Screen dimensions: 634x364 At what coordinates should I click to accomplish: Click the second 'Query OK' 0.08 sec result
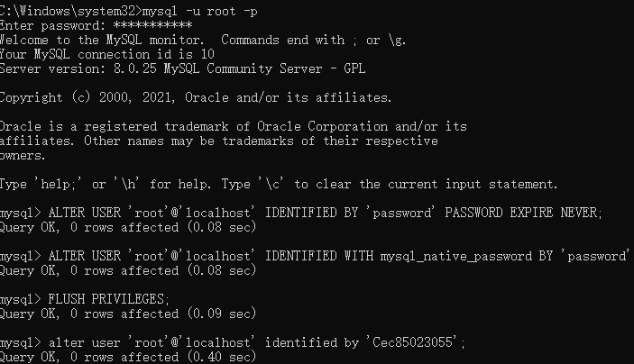click(x=128, y=270)
